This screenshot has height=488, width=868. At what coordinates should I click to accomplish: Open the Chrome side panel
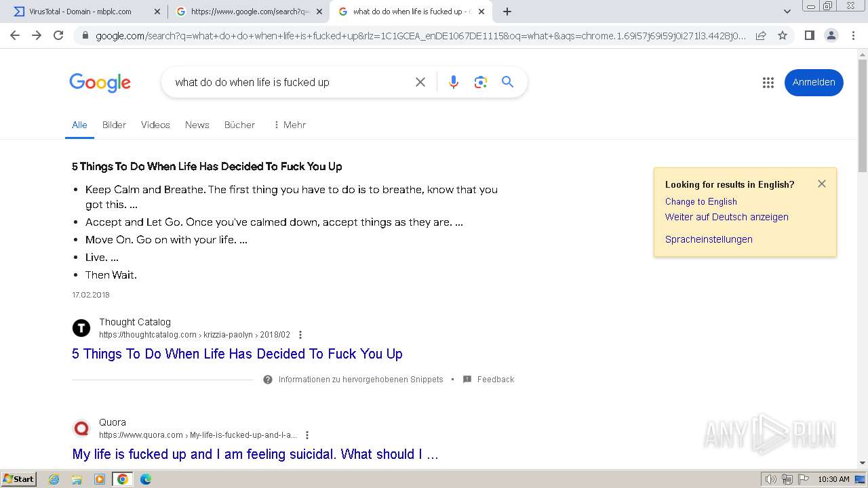point(810,35)
